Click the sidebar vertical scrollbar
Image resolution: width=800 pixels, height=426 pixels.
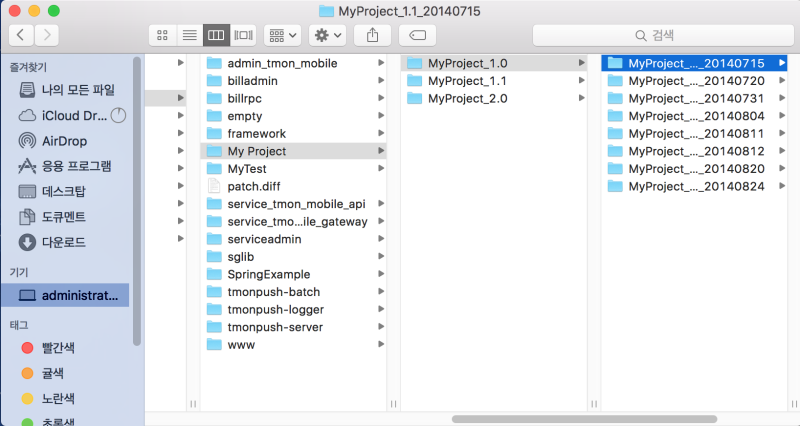pyautogui.click(x=137, y=202)
